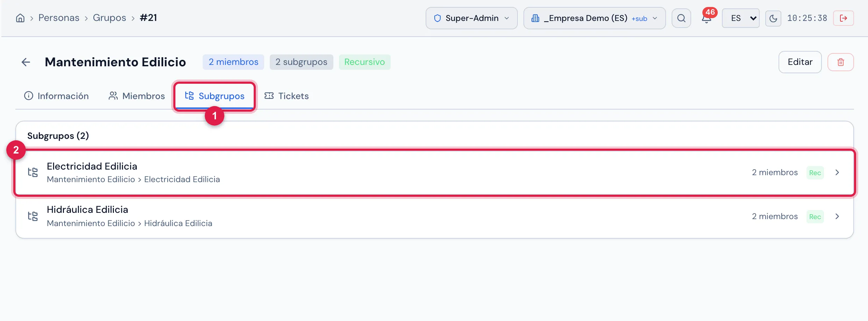This screenshot has height=321, width=868.
Task: Click 2 miembros in Hidráulica Edilicia row
Action: (775, 216)
